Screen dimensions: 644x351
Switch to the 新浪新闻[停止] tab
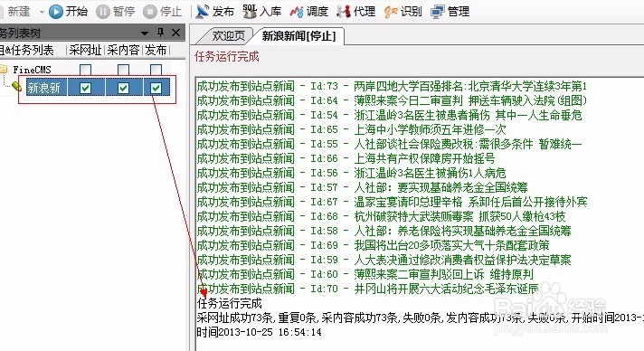tap(298, 36)
